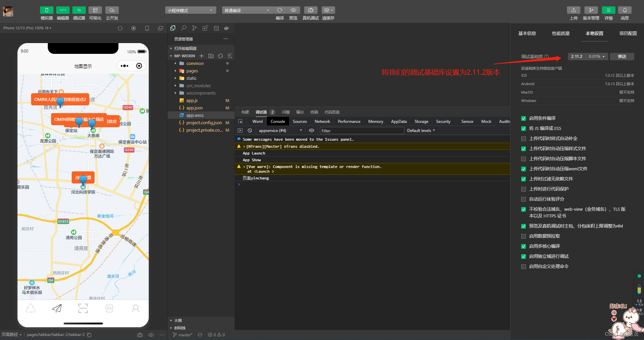Select the inspect element picker icon
This screenshot has width=644, height=340.
click(240, 122)
